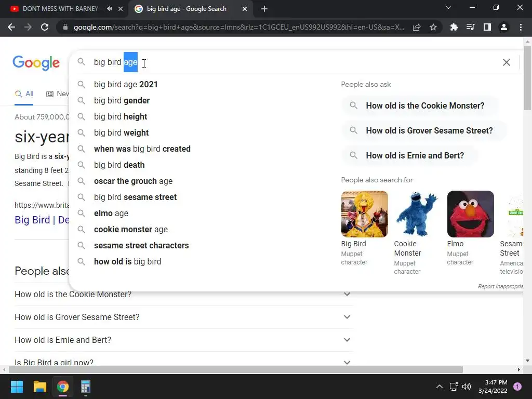Open the Chrome profile icon

[x=504, y=27]
